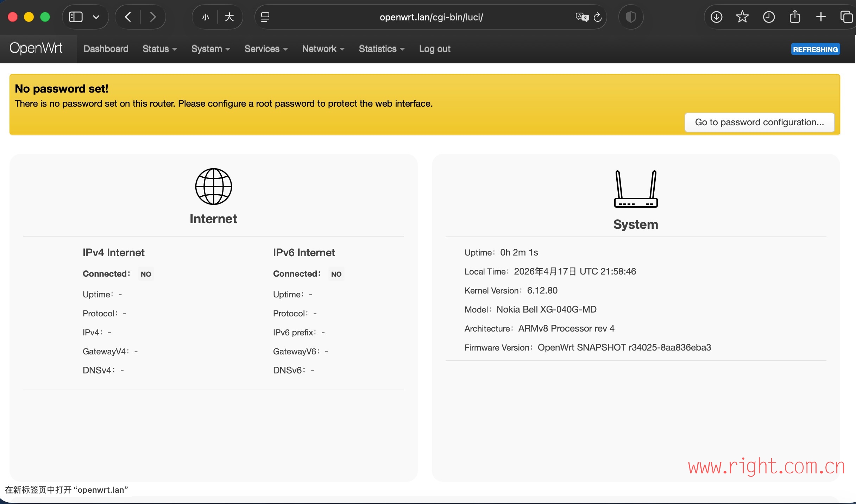Click the OpenWrt logo brand link
Viewport: 856px width, 504px height.
(x=36, y=48)
